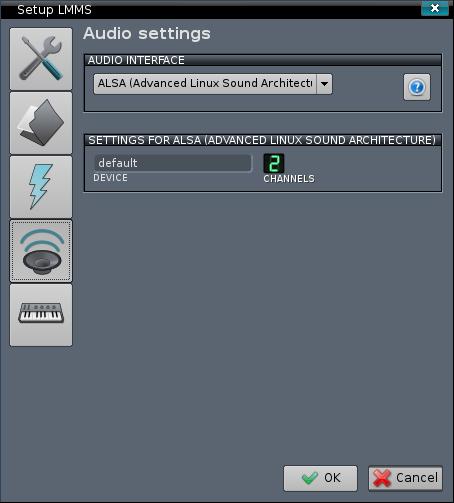Click the green channels LCD number

274,163
